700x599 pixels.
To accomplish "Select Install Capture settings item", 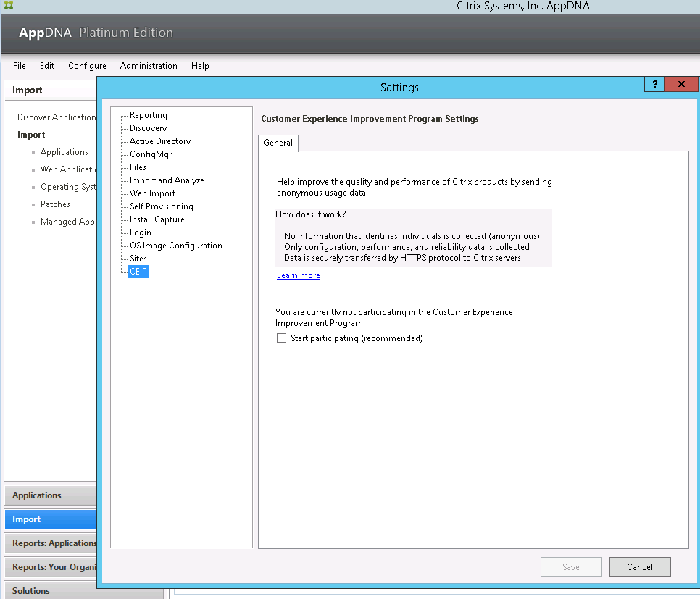I will point(157,219).
